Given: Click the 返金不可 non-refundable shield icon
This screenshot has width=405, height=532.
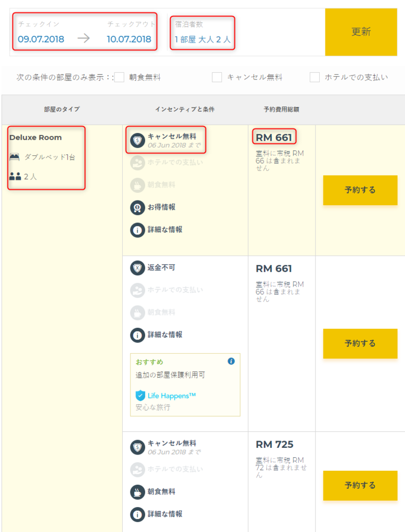Looking at the screenshot, I should (137, 268).
